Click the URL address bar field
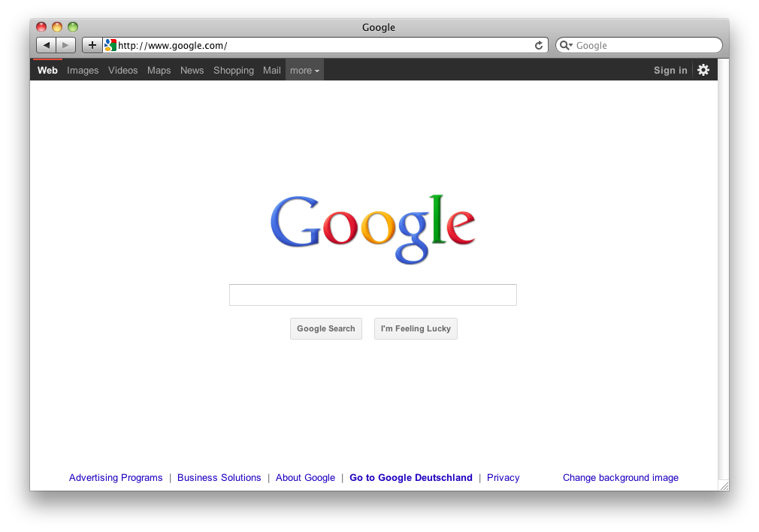Image resolution: width=759 pixels, height=532 pixels. (323, 46)
